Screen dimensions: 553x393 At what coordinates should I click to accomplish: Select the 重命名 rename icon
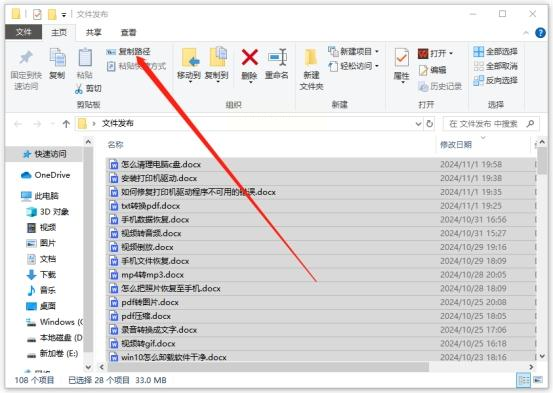(277, 57)
